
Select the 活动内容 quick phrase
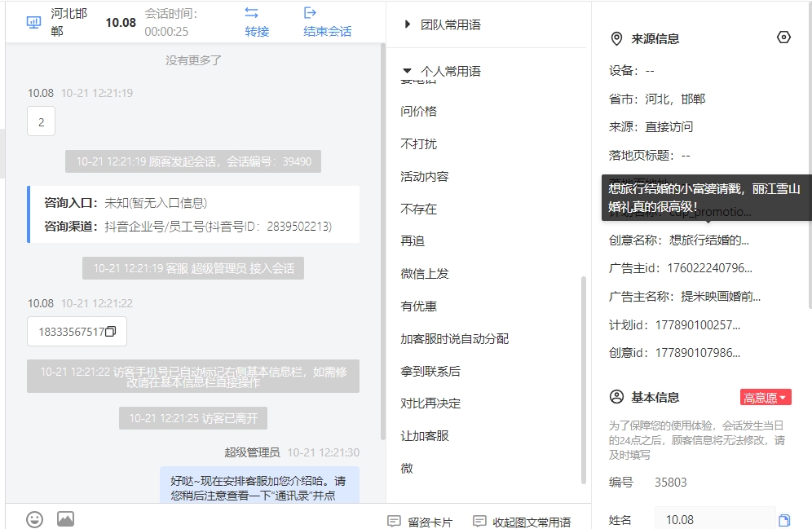click(425, 177)
